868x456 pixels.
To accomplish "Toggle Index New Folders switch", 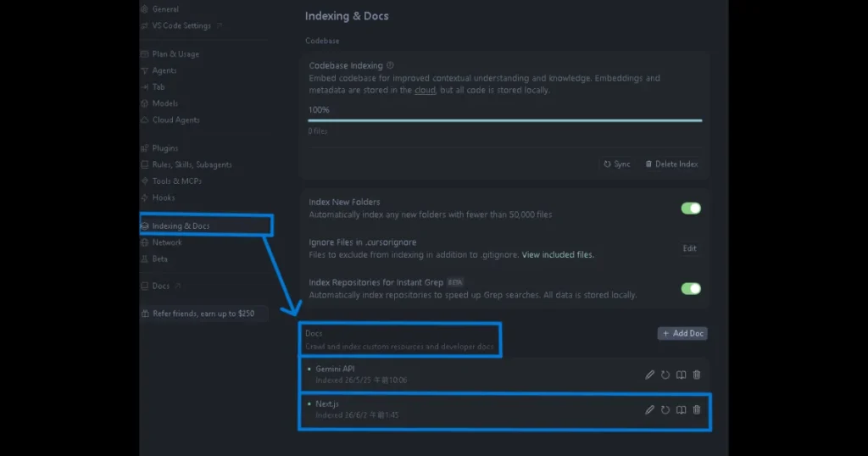I will pos(691,208).
